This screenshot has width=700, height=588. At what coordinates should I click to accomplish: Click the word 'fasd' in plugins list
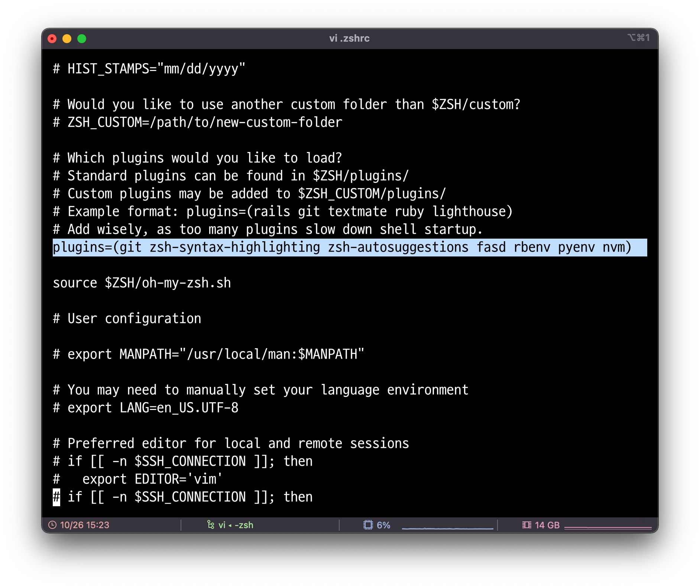point(491,247)
